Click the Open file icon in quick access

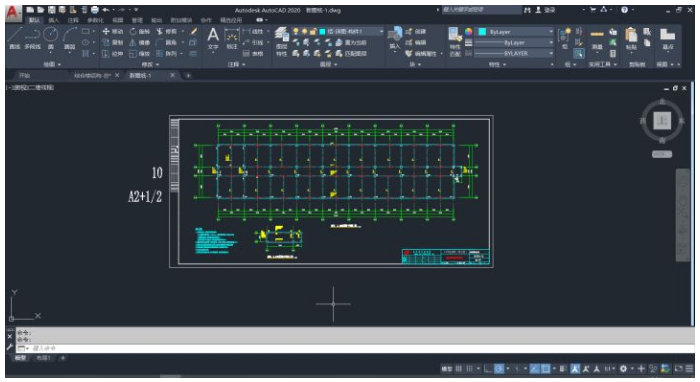point(41,10)
